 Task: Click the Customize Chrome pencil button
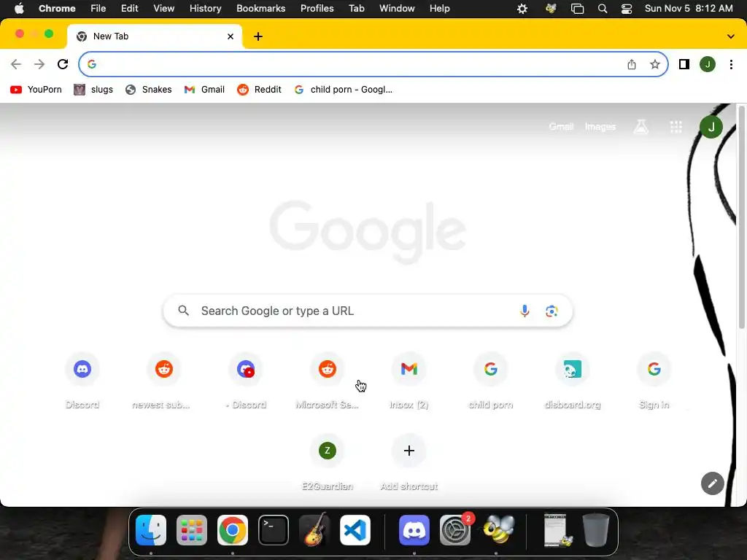[712, 483]
